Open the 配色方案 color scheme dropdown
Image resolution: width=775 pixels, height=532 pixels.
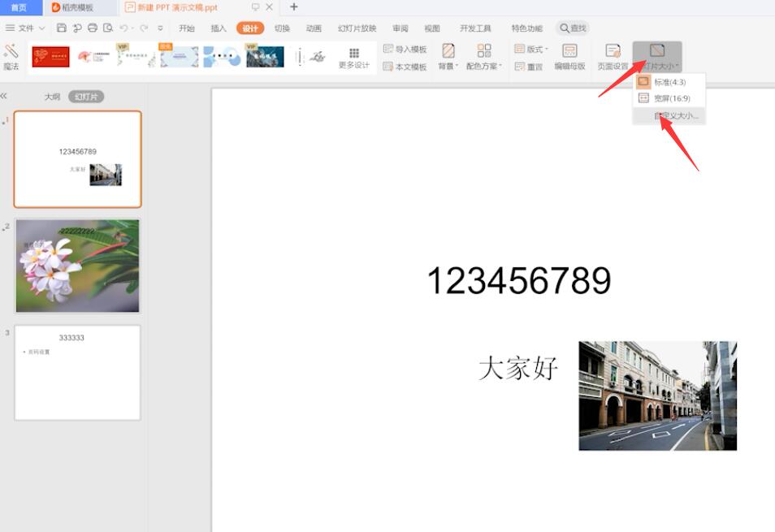click(484, 57)
